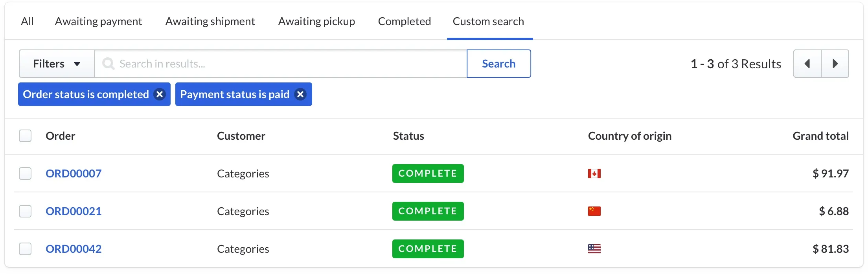Remove the Order status is completed filter
Image resolution: width=868 pixels, height=274 pixels.
(x=160, y=94)
